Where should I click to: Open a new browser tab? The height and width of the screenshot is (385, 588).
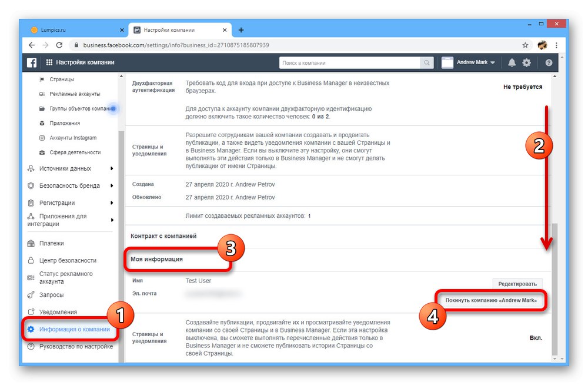tap(241, 30)
